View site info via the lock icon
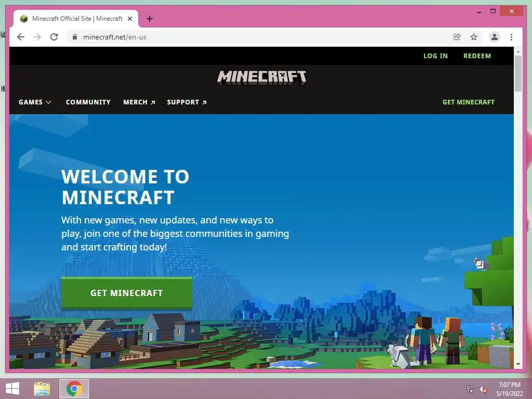This screenshot has height=399, width=532. coord(75,37)
